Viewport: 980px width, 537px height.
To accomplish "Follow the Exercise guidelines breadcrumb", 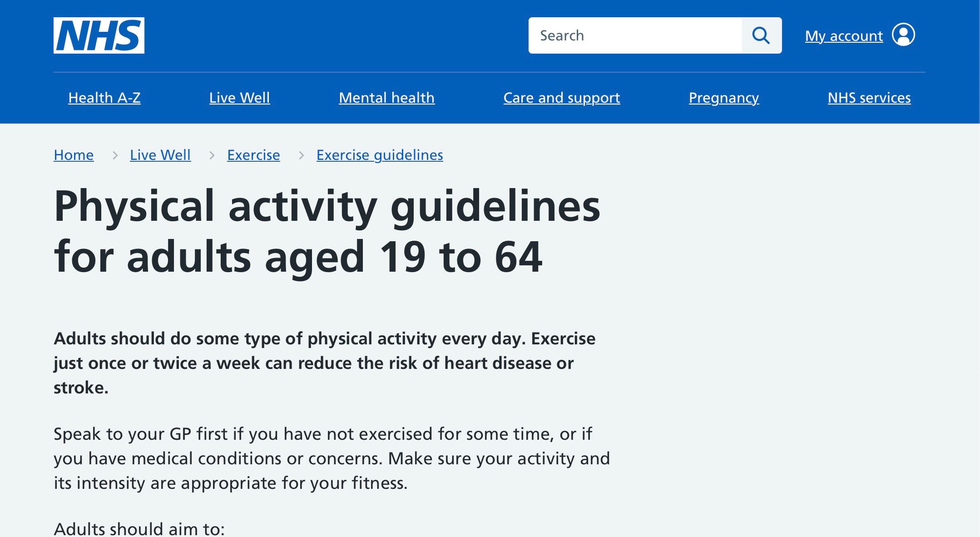I will tap(380, 155).
